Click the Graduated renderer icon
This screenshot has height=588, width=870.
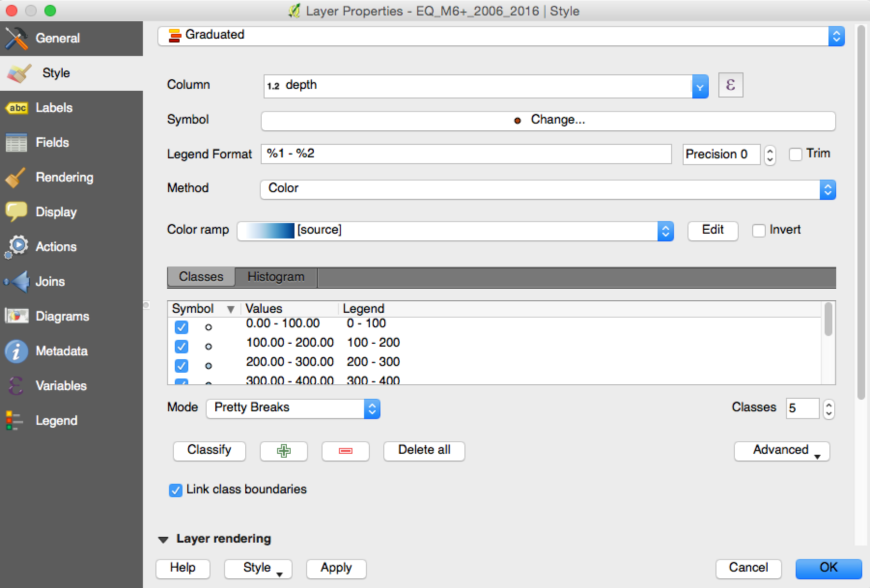click(175, 35)
